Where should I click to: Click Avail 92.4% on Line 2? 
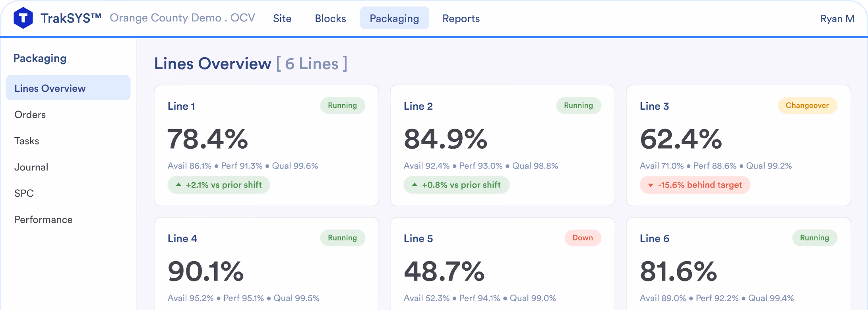click(426, 166)
